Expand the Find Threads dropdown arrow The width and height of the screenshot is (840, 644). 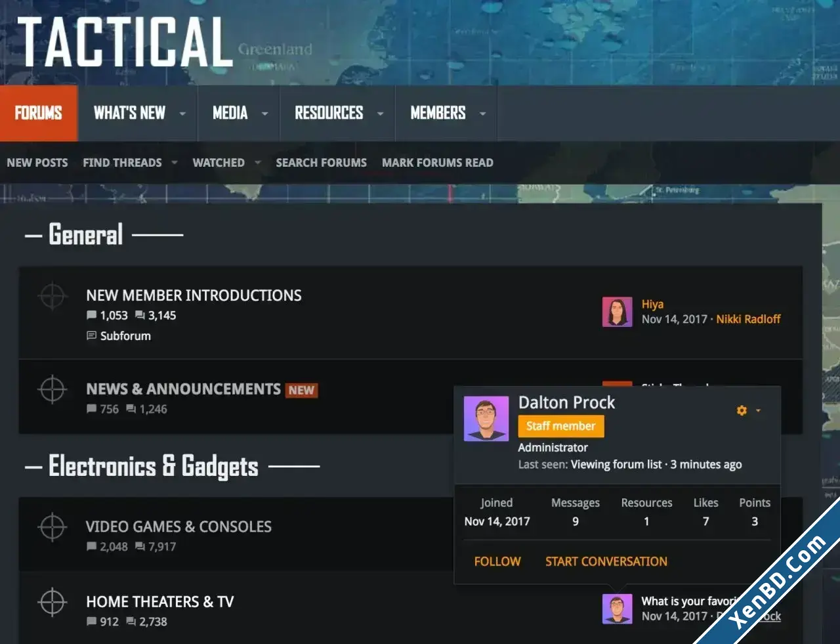pyautogui.click(x=175, y=162)
